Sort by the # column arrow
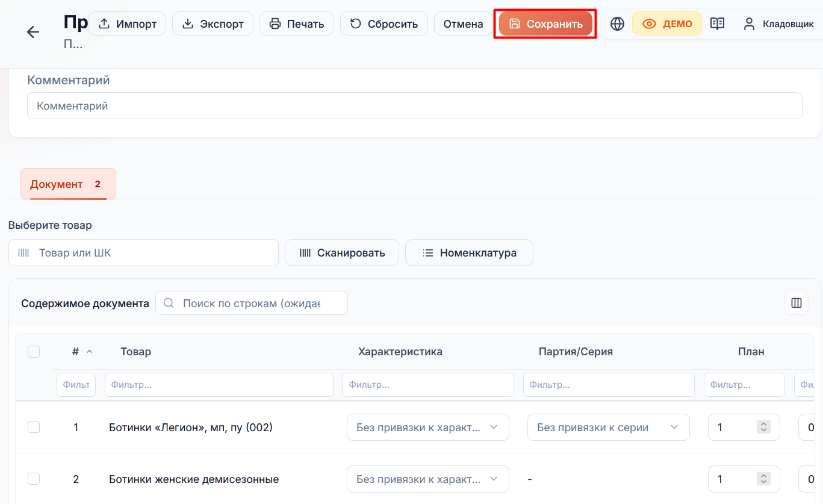 click(x=90, y=352)
